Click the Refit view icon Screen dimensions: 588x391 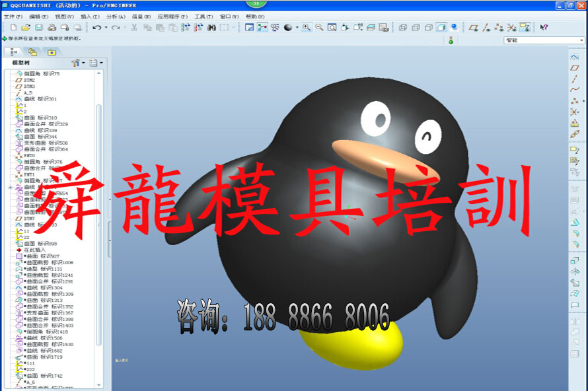point(332,27)
